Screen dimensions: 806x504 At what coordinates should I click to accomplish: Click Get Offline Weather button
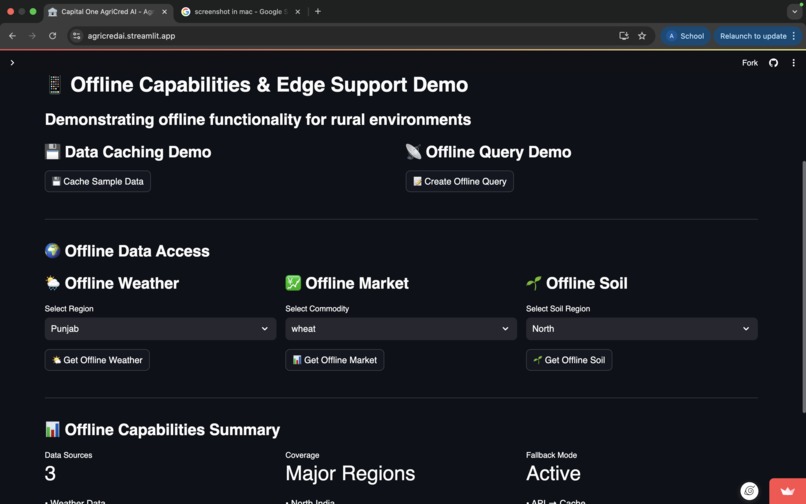tap(97, 360)
